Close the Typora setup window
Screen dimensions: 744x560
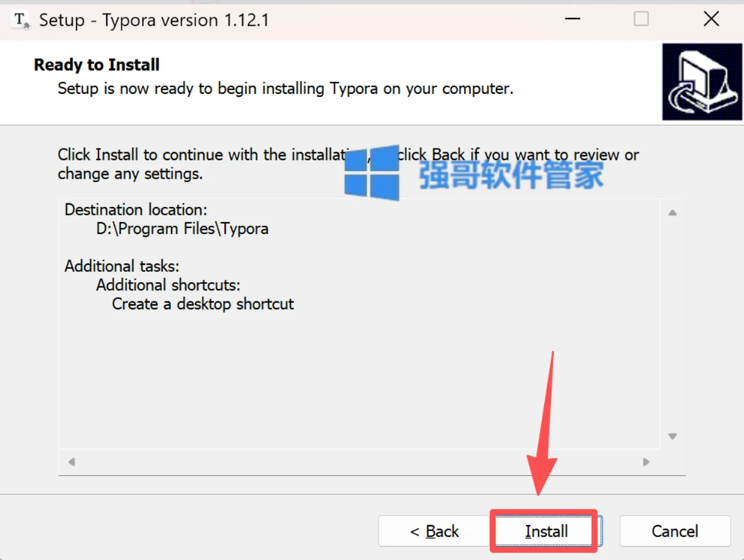pyautogui.click(x=711, y=19)
